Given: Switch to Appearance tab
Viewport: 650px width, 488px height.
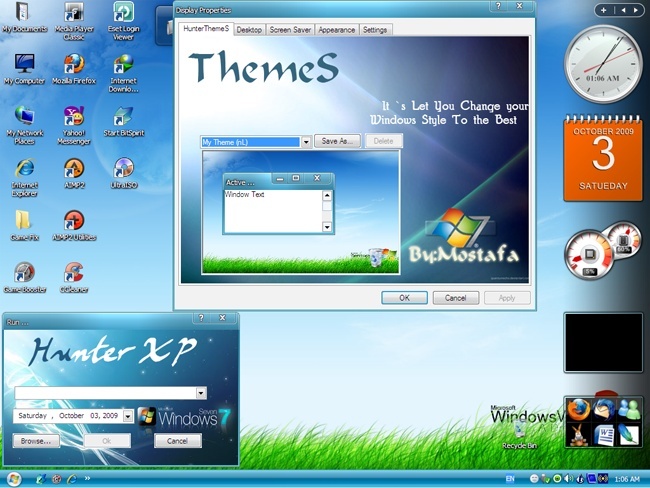Looking at the screenshot, I should [x=337, y=30].
